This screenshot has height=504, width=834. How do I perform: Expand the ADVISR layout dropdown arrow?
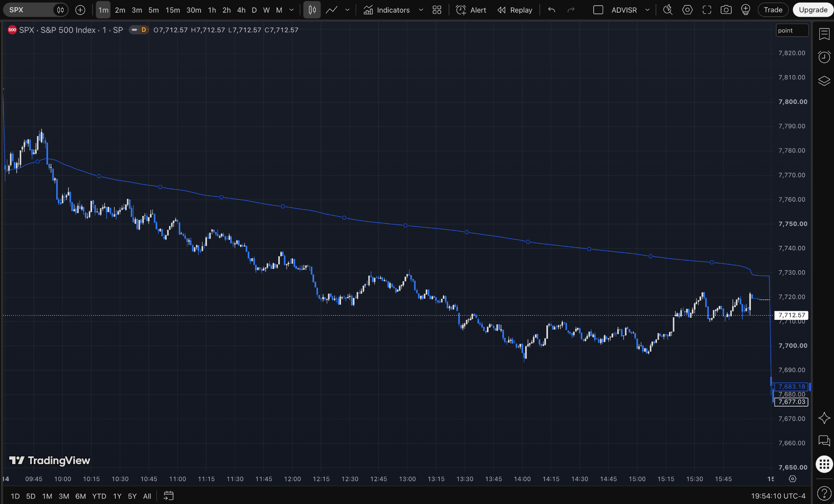647,10
